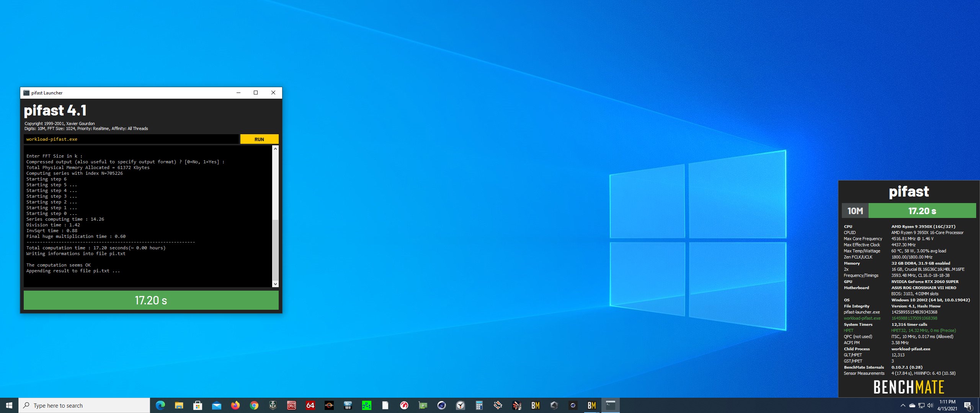Click the 'pifast 4.1' heading

tap(55, 111)
